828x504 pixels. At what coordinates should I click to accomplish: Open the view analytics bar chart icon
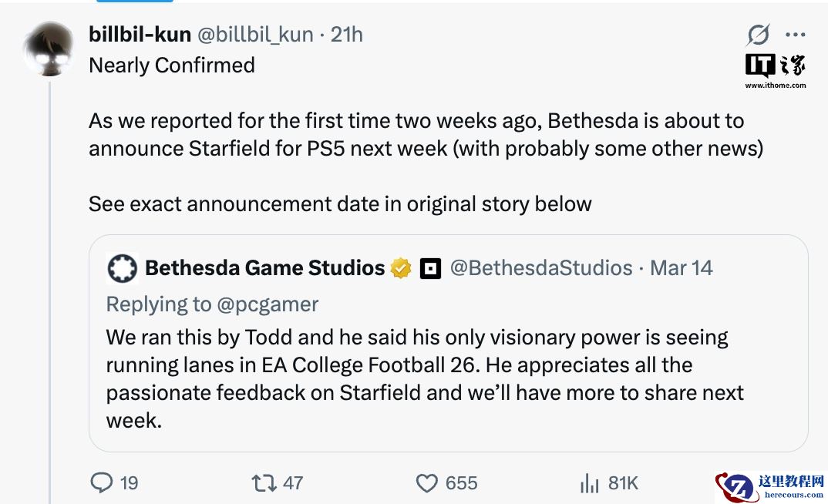[x=589, y=482]
